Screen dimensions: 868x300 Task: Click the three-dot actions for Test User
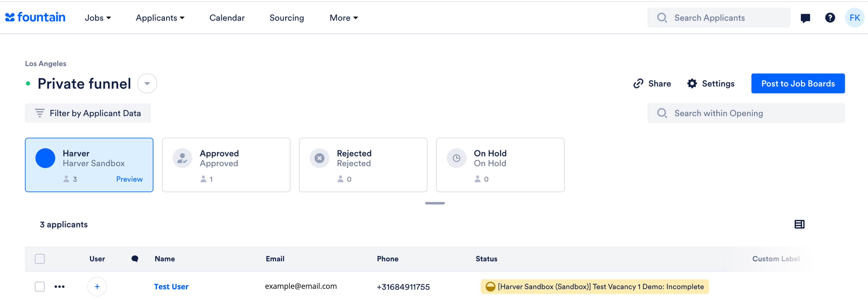coord(59,286)
